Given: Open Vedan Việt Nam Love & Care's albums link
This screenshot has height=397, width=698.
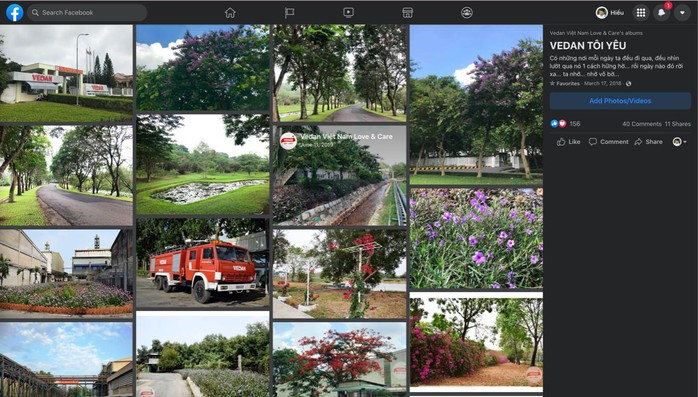Looking at the screenshot, I should pyautogui.click(x=596, y=33).
